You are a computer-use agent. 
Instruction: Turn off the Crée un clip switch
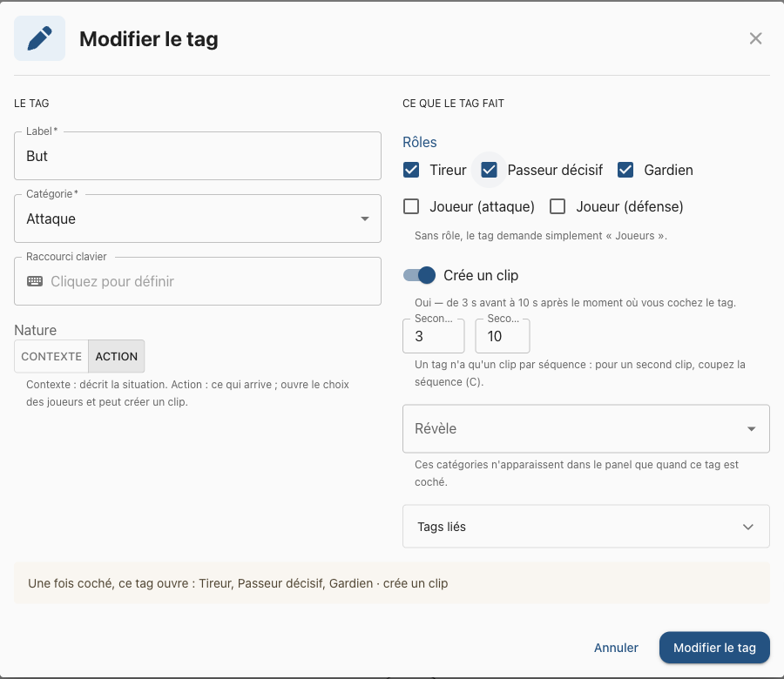tap(420, 275)
